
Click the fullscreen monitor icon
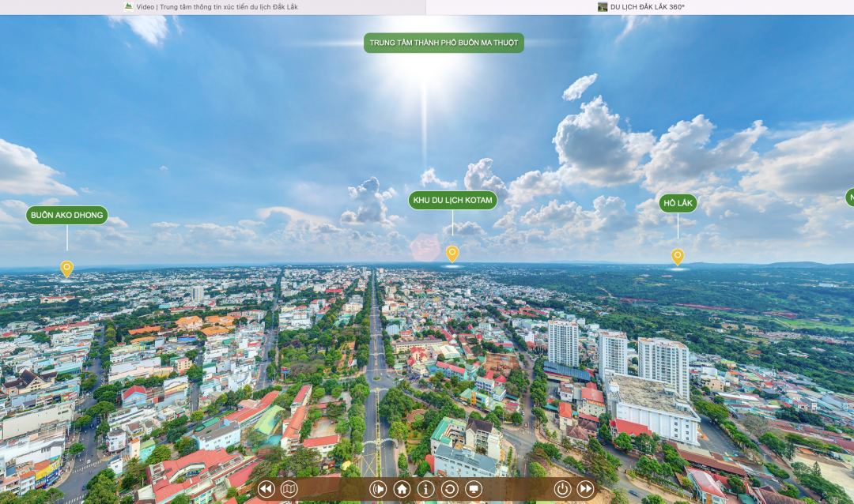coord(473,489)
